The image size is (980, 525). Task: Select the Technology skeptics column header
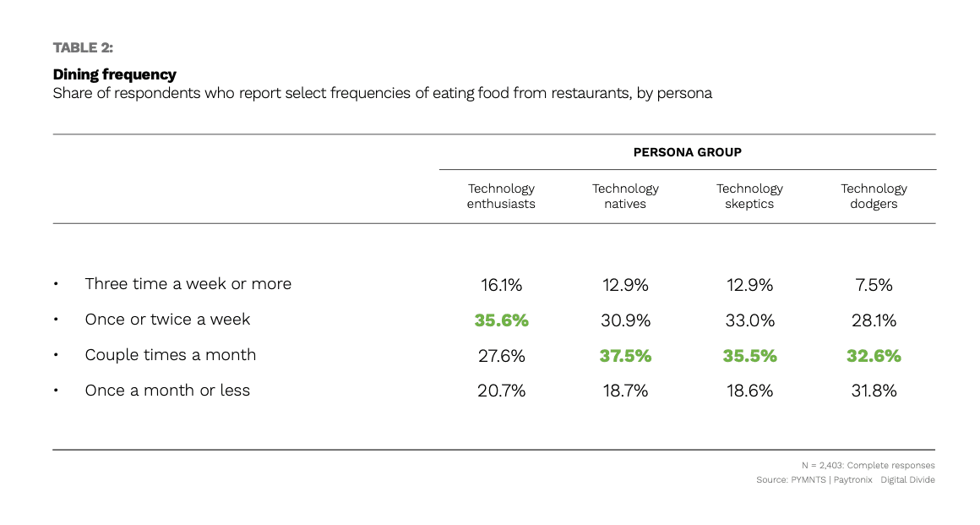tap(749, 196)
